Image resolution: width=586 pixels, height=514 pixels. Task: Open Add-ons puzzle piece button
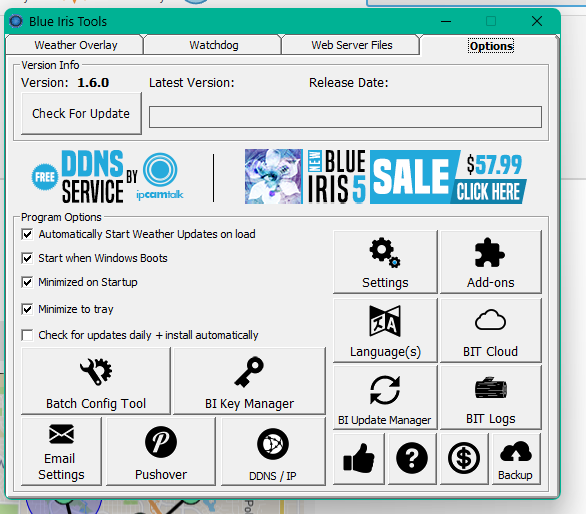coord(491,262)
